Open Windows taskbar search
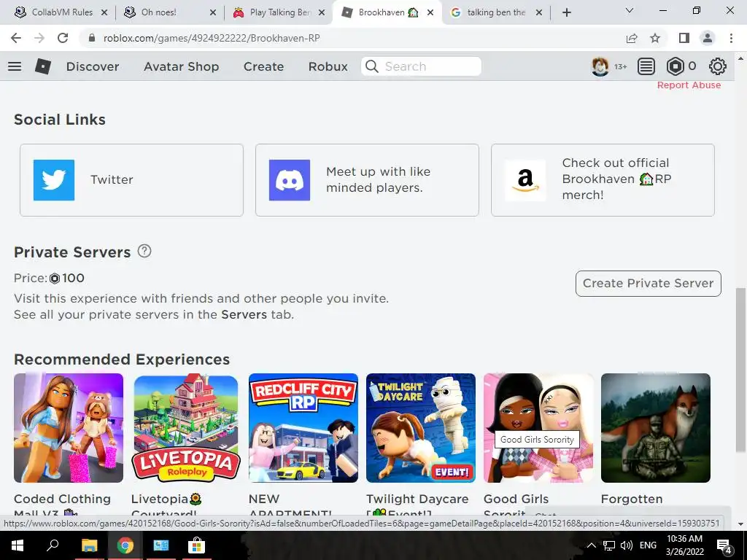 [53, 545]
